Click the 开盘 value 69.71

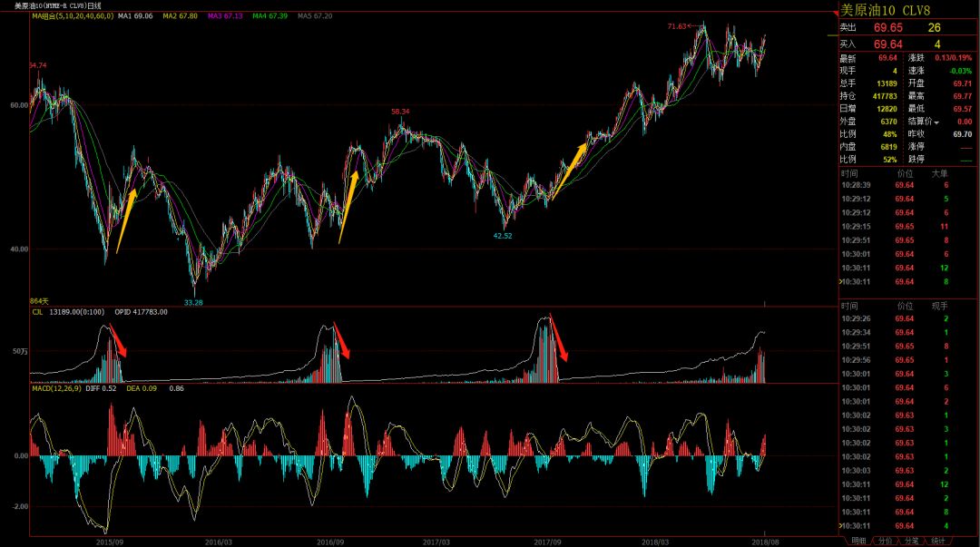[x=963, y=83]
